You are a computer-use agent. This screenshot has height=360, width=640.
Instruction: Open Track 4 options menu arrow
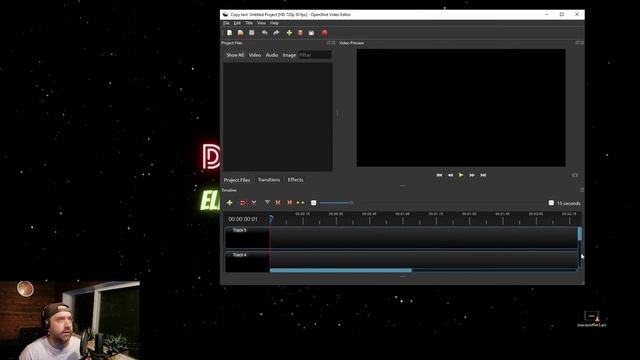tap(229, 255)
